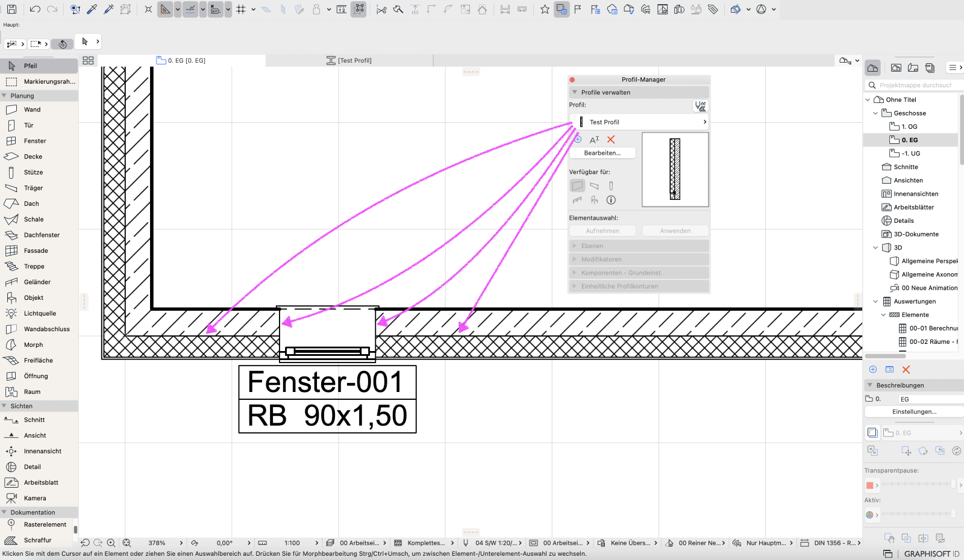Select the Wand tool in the toolbox
Viewport: 964px width, 560px height.
tap(39, 110)
